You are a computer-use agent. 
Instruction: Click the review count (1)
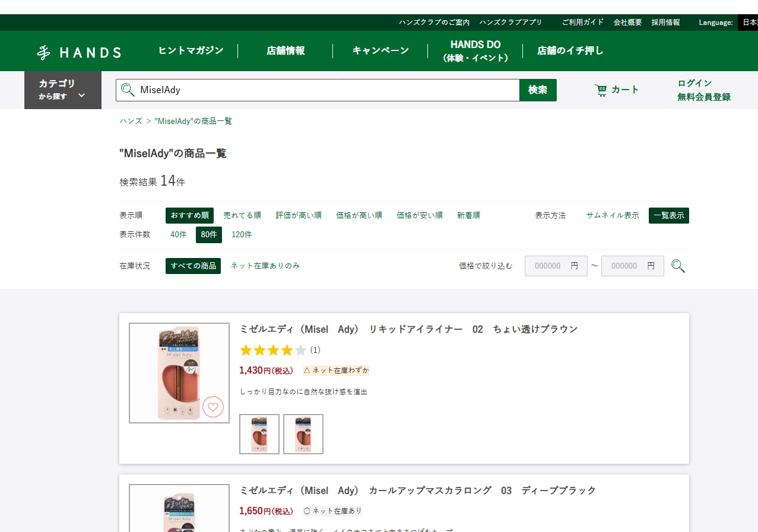pos(315,350)
